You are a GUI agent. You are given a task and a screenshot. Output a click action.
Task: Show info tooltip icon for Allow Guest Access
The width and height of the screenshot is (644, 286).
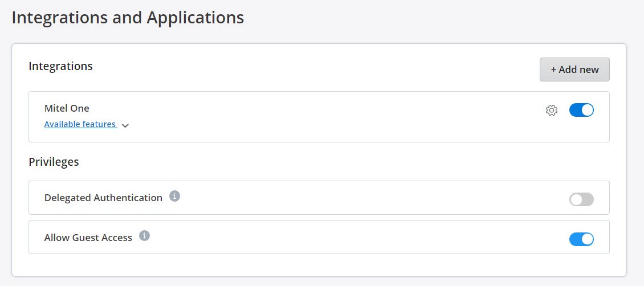click(x=144, y=236)
